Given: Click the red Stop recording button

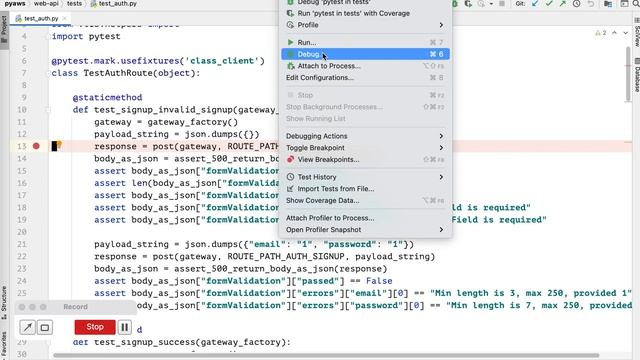Looking at the screenshot, I should 95,327.
